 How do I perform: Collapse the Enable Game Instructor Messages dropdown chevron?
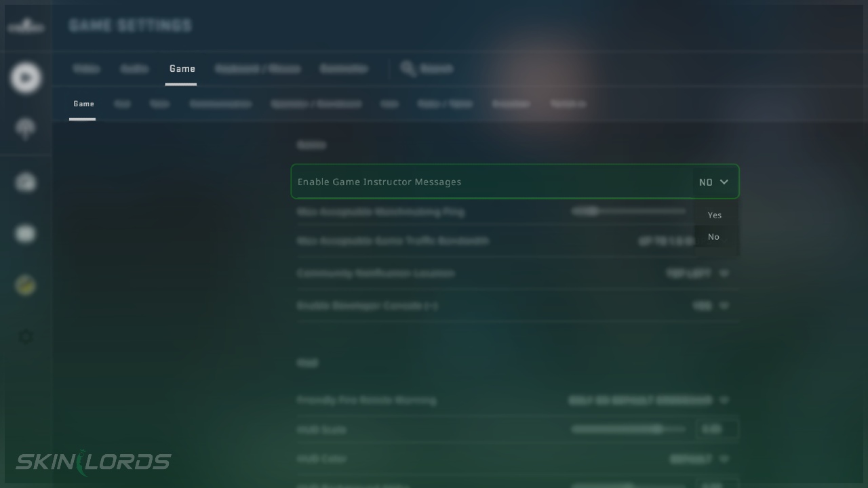tap(724, 182)
